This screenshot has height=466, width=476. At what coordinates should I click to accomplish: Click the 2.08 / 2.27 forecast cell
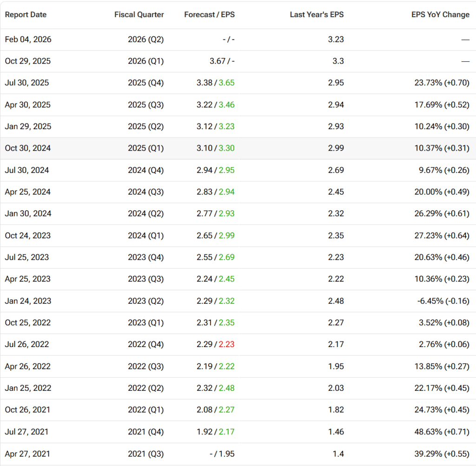click(215, 410)
